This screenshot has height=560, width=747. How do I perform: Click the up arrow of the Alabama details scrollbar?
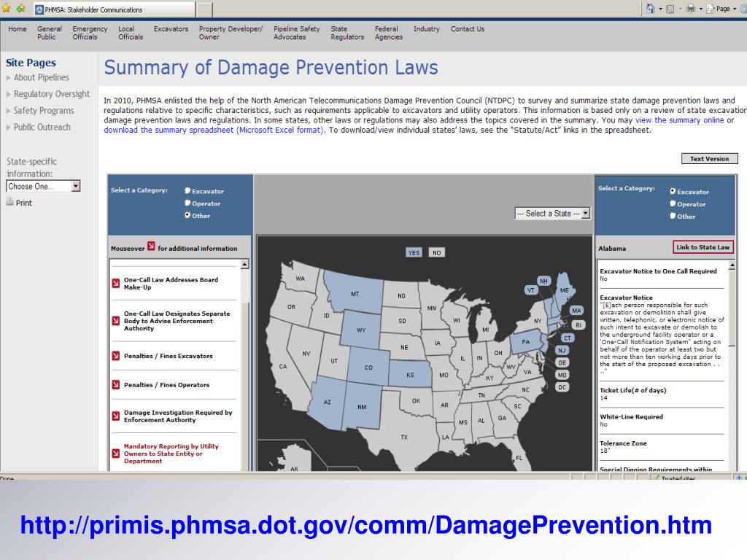(732, 265)
